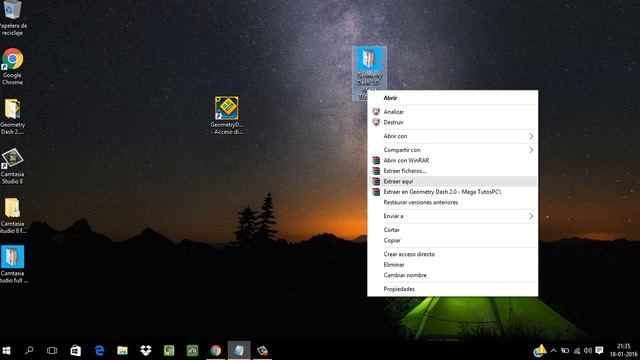The height and width of the screenshot is (360, 640).
Task: Expand the Compartir con submenu
Action: pos(453,150)
